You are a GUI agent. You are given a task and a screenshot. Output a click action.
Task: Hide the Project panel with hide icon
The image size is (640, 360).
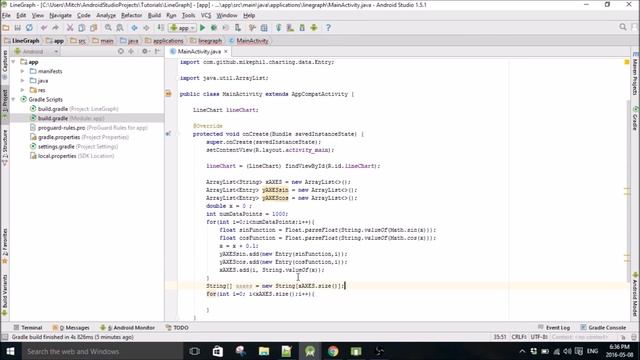(x=157, y=51)
